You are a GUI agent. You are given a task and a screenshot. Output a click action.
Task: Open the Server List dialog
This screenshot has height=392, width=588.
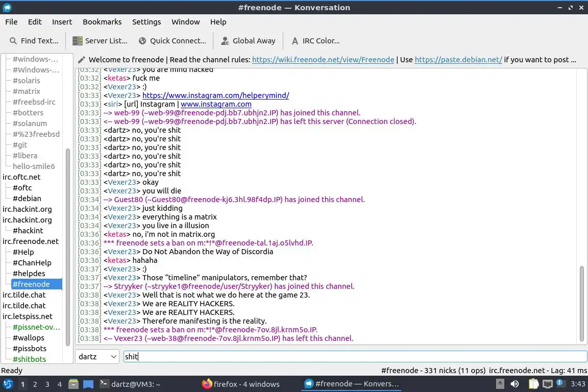pyautogui.click(x=100, y=41)
